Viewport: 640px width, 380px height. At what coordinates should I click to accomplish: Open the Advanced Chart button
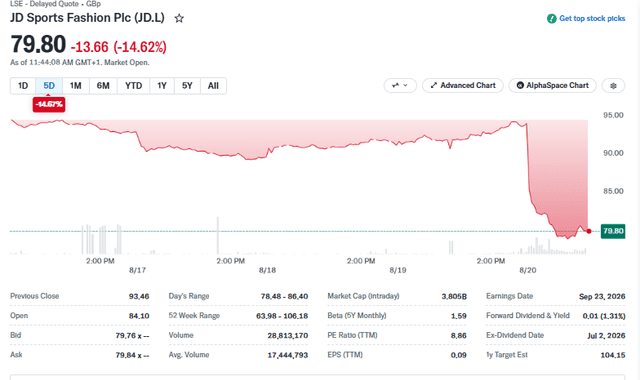click(x=462, y=86)
